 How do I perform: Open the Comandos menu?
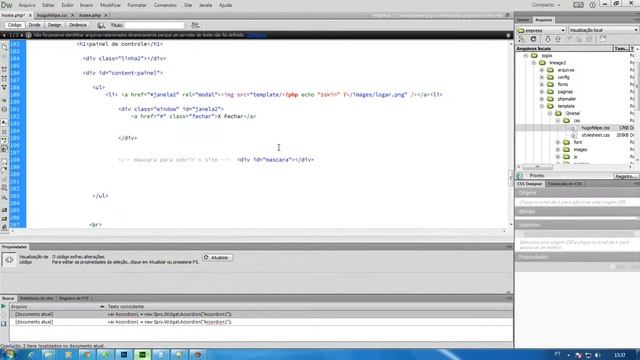click(165, 5)
